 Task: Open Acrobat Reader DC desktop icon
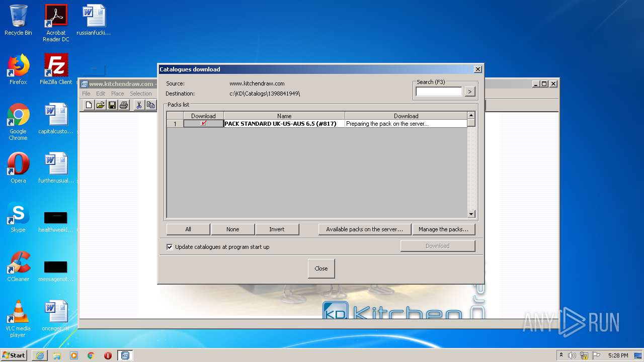click(x=56, y=23)
